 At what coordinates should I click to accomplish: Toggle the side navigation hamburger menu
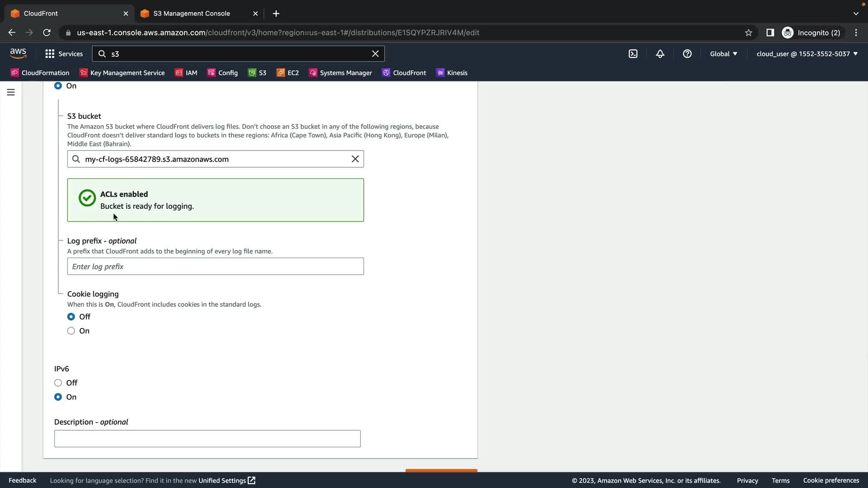point(11,92)
